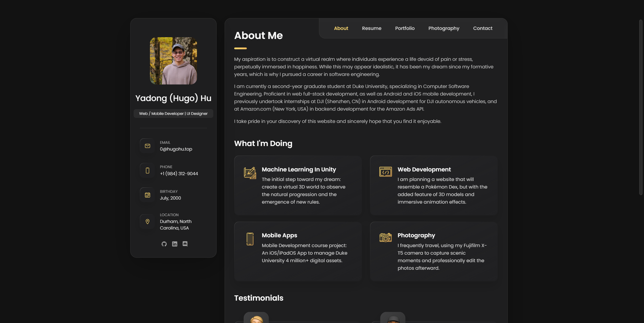Open the Discord social icon
Viewport: 644px width, 323px height.
(x=185, y=244)
